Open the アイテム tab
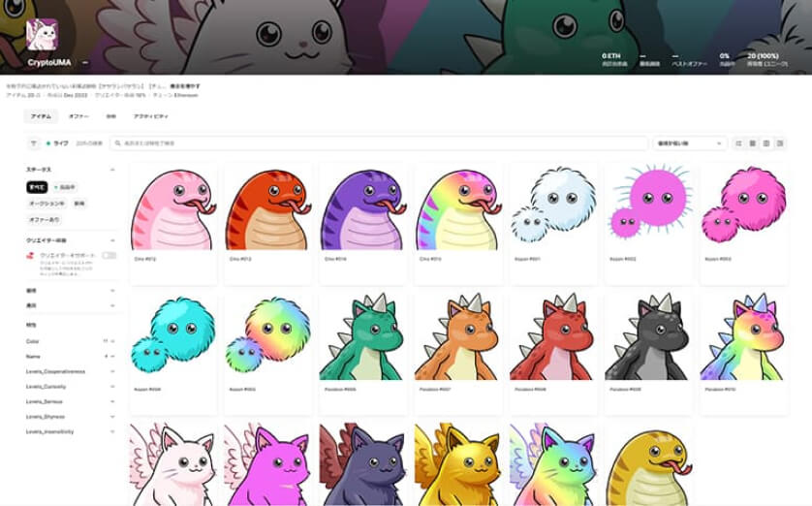The height and width of the screenshot is (506, 812). pos(41,116)
